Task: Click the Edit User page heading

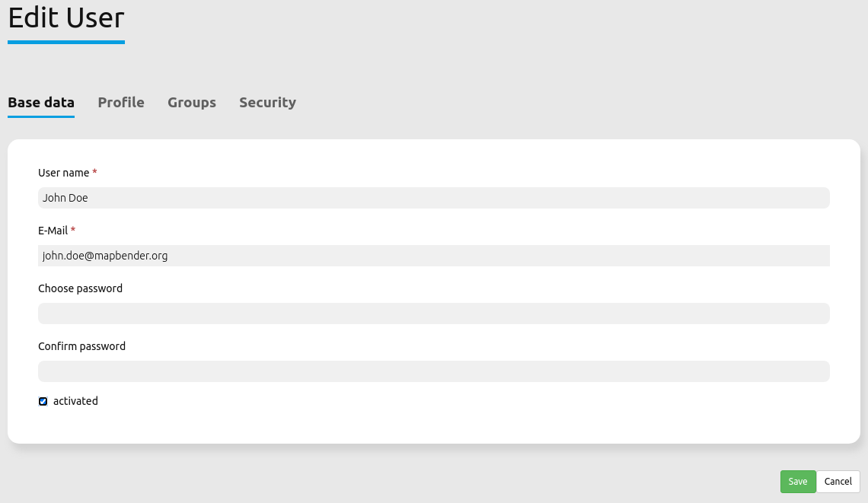Action: 66,17
